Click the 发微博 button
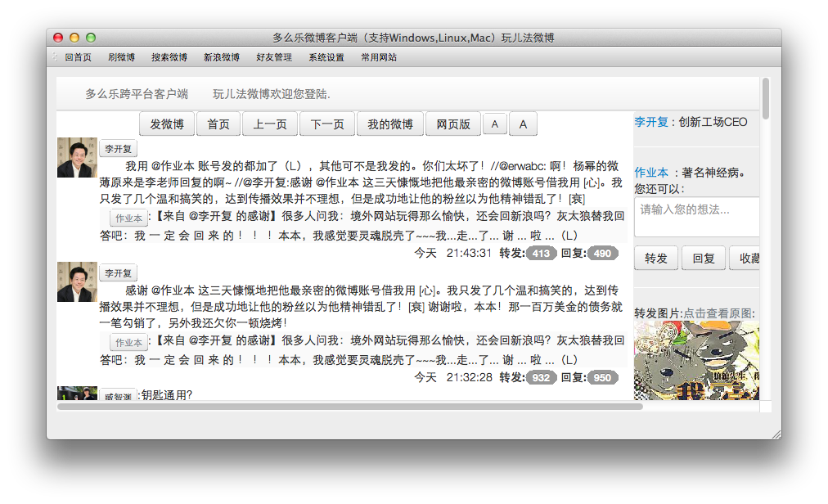Viewport: 828px width, 504px height. [x=167, y=124]
